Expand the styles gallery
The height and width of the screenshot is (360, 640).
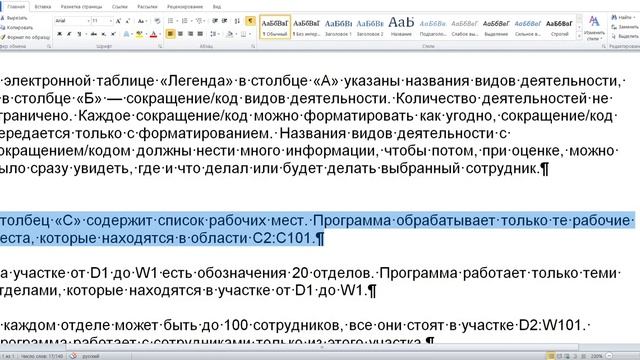579,36
